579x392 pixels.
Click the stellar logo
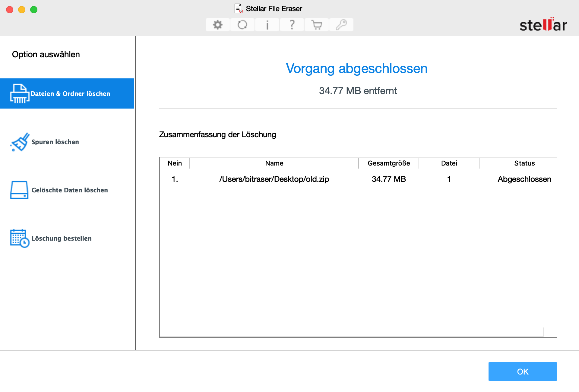(543, 24)
